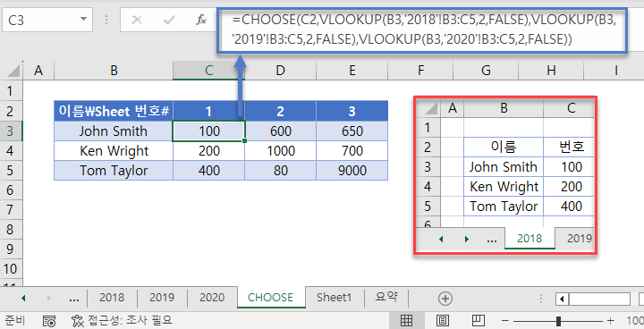Image resolution: width=644 pixels, height=329 pixels.
Task: Select the cell with value 700
Action: [352, 151]
